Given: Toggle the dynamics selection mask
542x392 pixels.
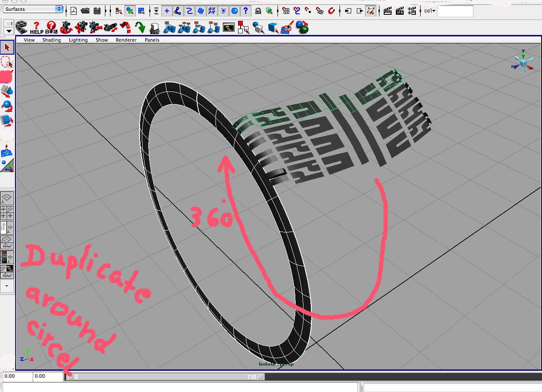Looking at the screenshot, I should [223, 11].
